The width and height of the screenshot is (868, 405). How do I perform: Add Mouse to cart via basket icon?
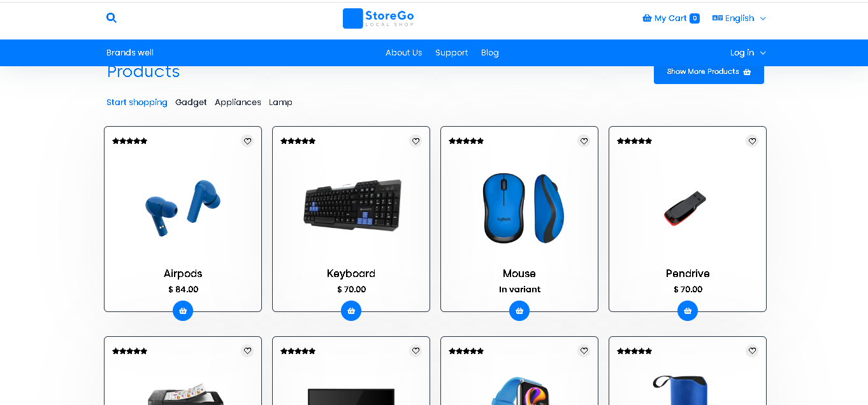(519, 311)
